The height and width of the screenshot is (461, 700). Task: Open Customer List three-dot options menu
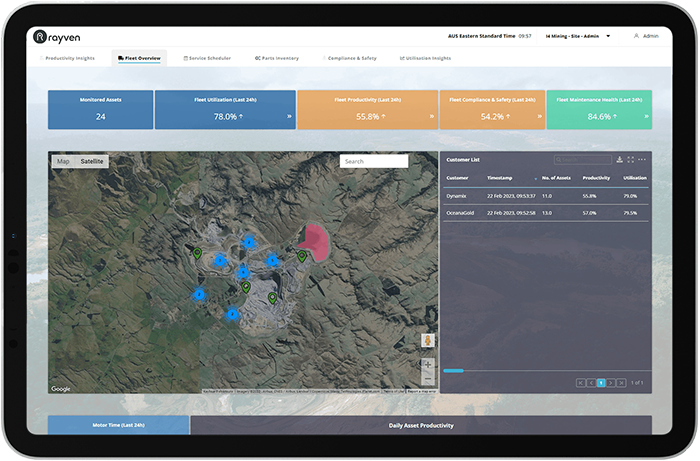[642, 160]
